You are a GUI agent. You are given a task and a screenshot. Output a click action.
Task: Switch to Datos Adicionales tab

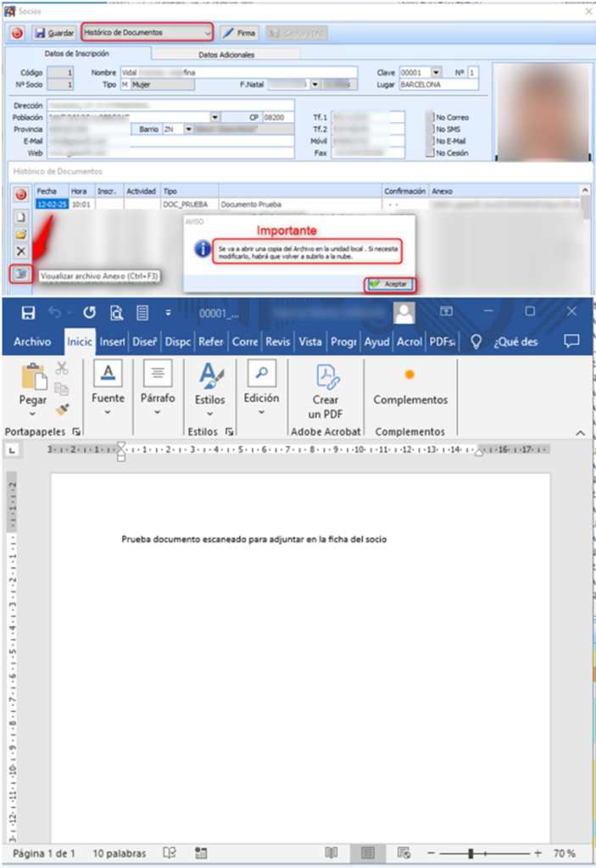[x=226, y=54]
